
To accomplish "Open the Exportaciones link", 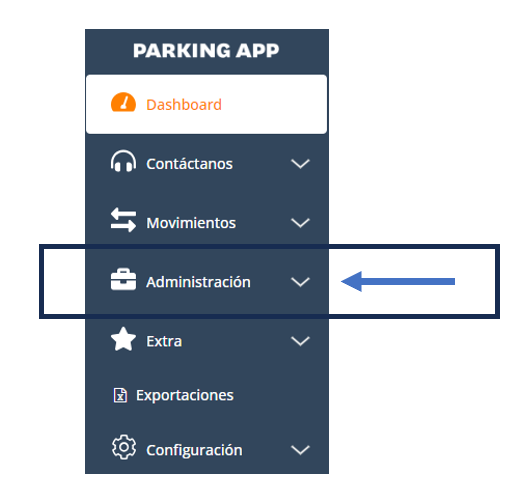I will (x=185, y=396).
